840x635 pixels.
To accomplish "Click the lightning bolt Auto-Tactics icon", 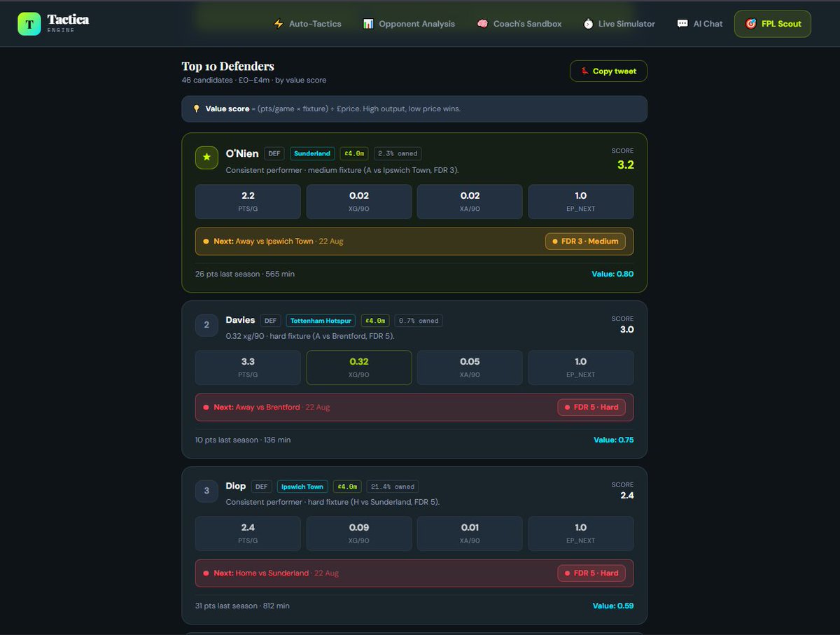I will pyautogui.click(x=278, y=24).
